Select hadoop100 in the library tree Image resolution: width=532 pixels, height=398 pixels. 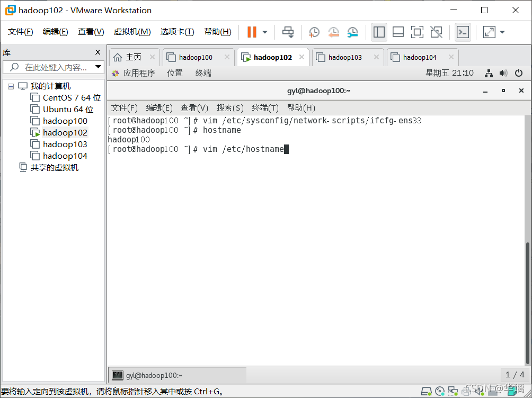59,121
